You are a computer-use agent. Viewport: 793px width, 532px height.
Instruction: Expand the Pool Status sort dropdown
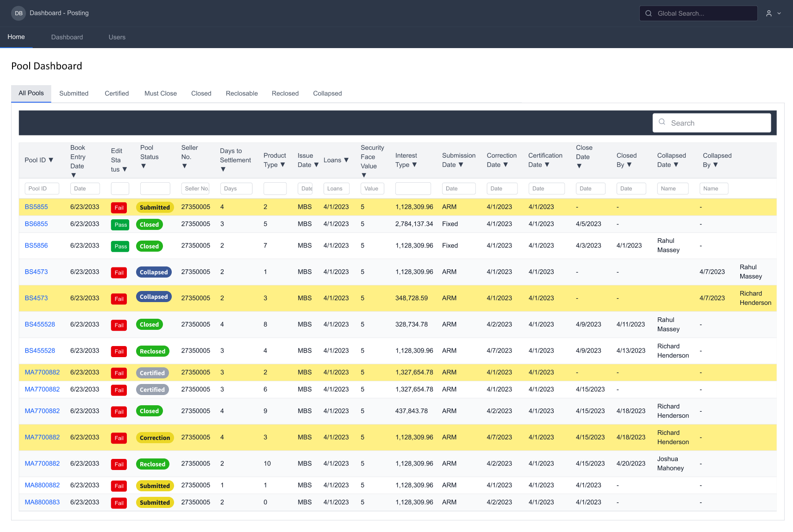click(x=144, y=166)
